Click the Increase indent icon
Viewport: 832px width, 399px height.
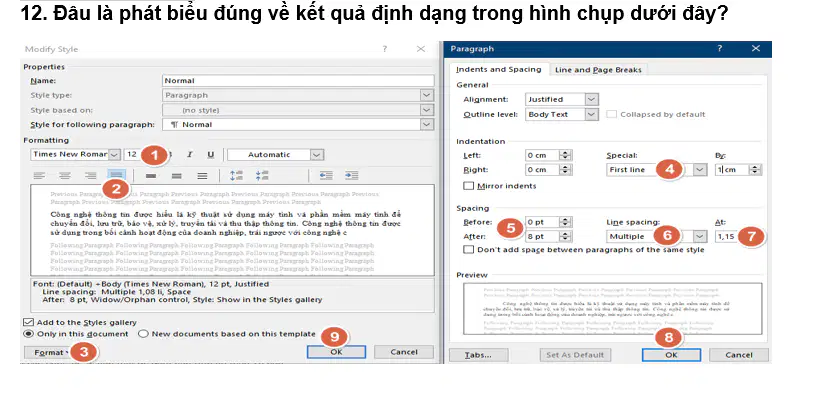pos(351,176)
